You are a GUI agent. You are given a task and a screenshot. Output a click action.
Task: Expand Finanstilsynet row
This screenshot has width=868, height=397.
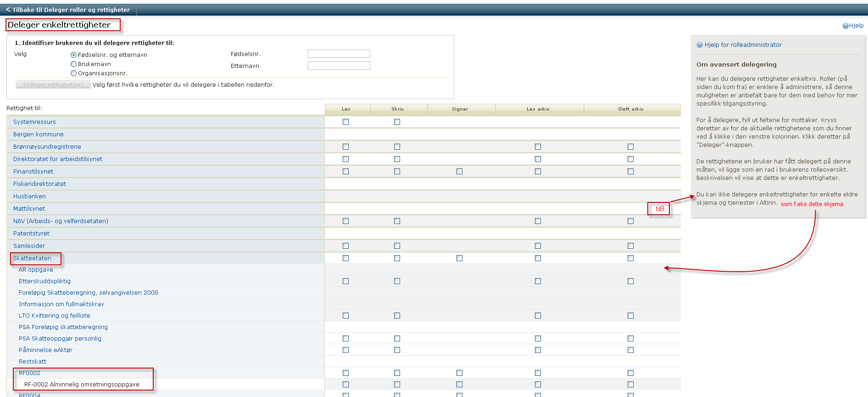click(x=33, y=171)
